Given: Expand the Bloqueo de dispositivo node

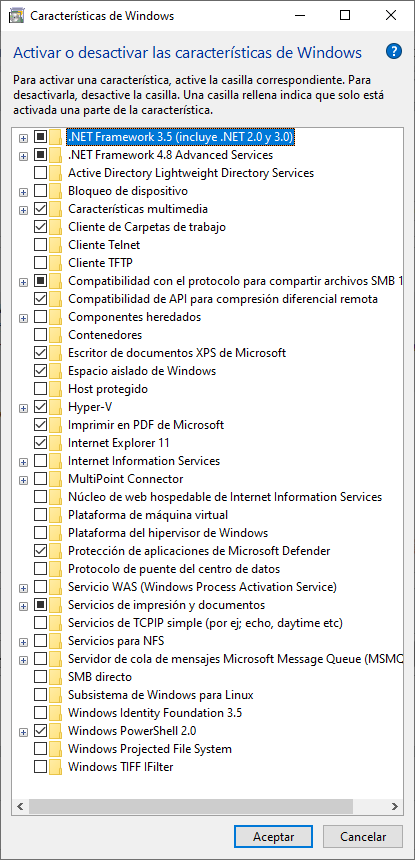Looking at the screenshot, I should click(23, 193).
